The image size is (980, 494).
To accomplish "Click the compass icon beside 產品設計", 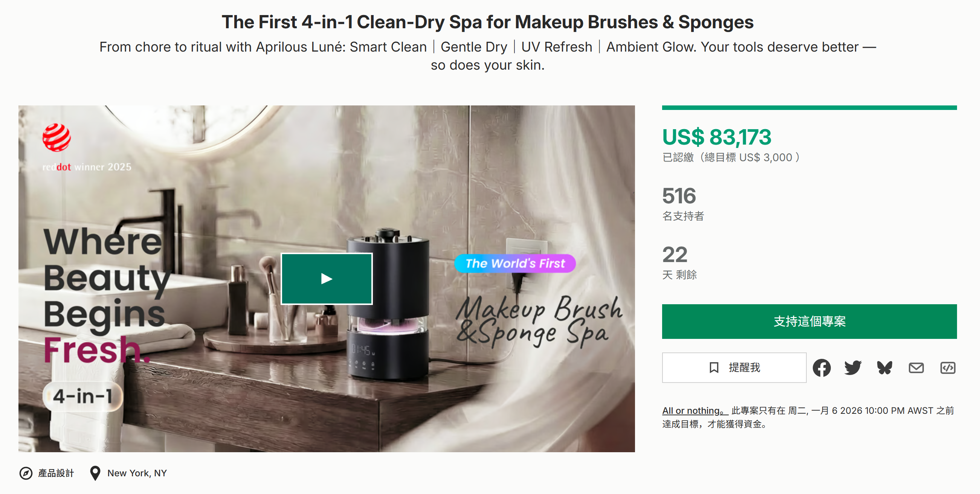I will point(26,473).
